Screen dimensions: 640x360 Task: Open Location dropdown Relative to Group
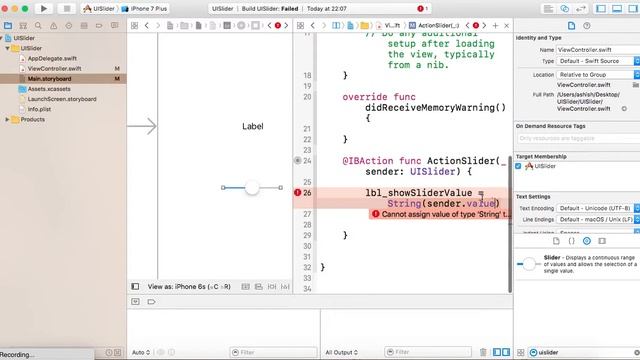point(598,75)
